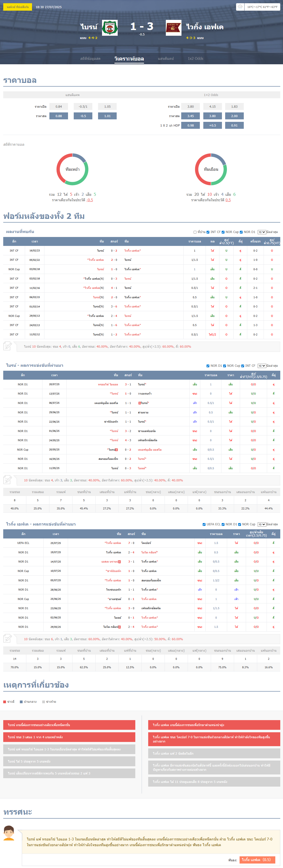The height and width of the screenshot is (868, 283).
Task: Click the opening handicap -0.5/1 box
Action: pyautogui.click(x=83, y=106)
